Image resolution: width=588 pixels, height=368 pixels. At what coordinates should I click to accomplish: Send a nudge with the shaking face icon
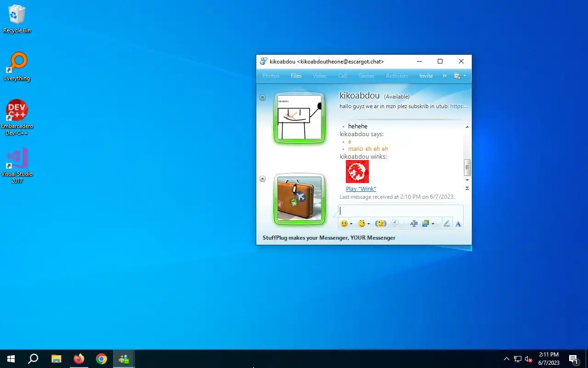tap(380, 224)
